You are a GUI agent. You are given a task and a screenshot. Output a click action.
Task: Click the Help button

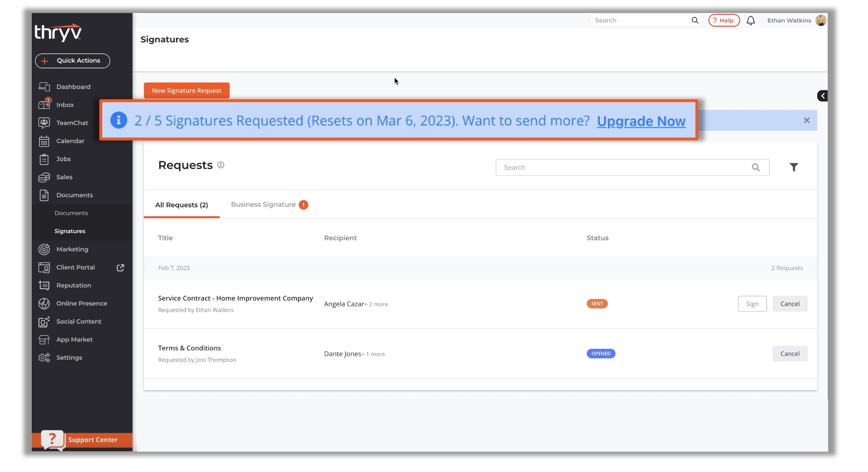724,20
